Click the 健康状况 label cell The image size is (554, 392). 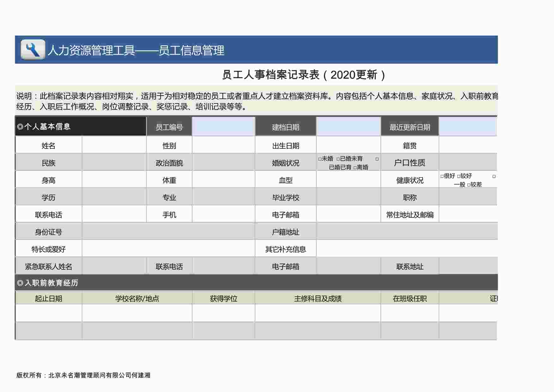tap(410, 180)
